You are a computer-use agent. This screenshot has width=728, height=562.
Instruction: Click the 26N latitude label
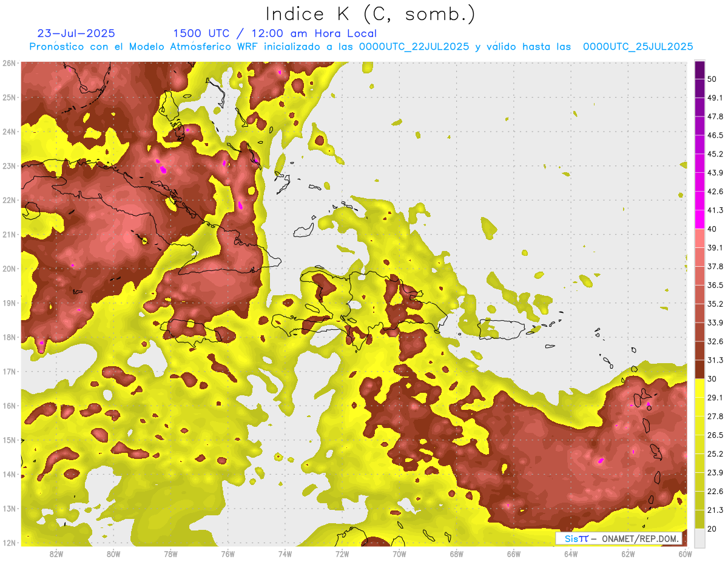(9, 63)
